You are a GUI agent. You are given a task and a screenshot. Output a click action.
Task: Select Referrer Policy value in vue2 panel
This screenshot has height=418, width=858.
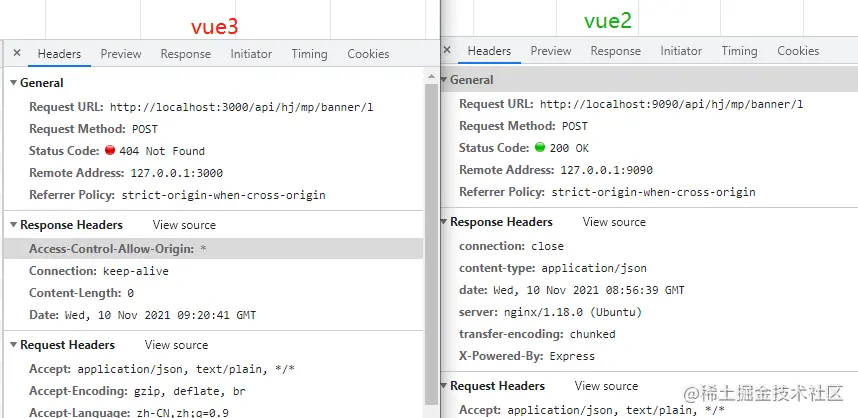point(653,192)
